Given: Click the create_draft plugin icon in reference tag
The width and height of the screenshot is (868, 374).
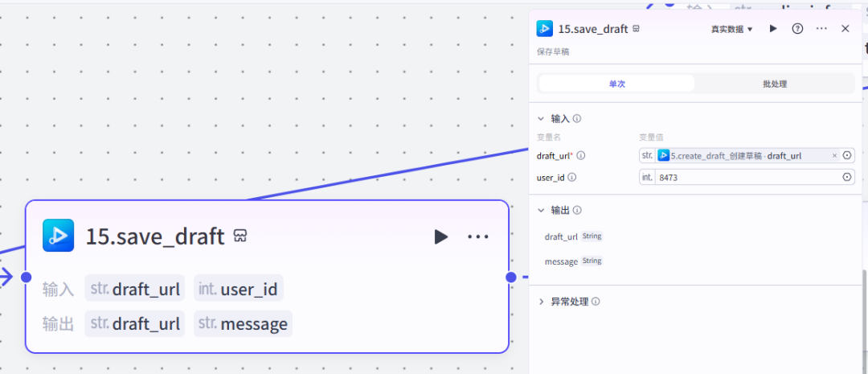Looking at the screenshot, I should click(664, 156).
